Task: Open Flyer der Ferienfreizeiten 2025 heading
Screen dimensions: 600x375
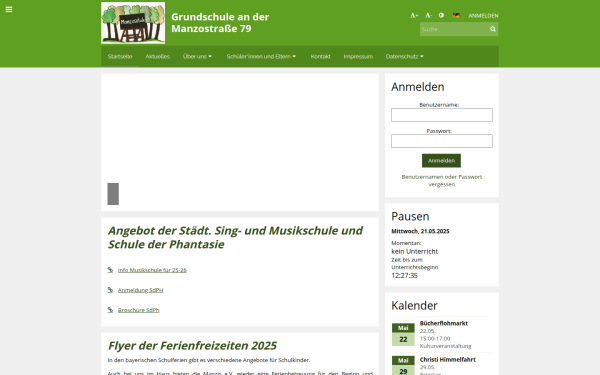Action: [192, 346]
